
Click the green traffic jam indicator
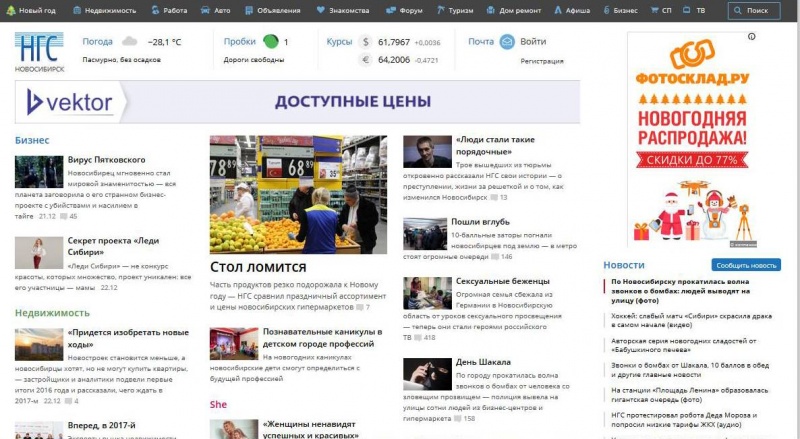pos(270,42)
